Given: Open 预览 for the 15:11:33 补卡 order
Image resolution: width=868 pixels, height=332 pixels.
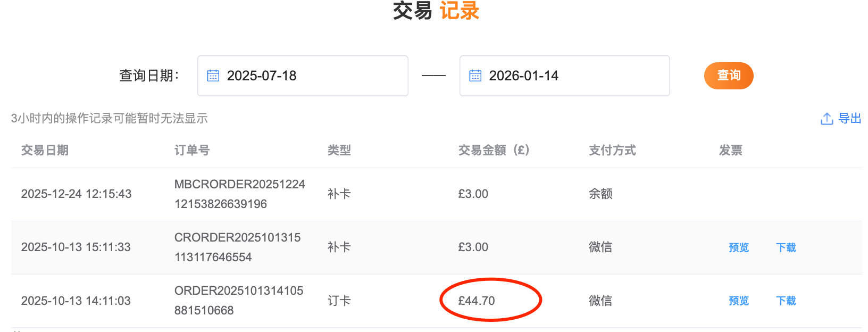Looking at the screenshot, I should point(738,247).
